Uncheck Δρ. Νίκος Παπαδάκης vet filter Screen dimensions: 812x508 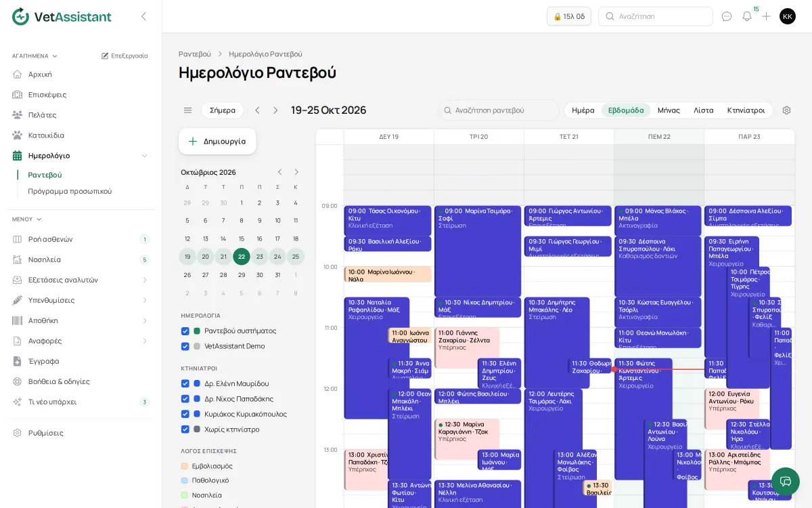click(185, 399)
